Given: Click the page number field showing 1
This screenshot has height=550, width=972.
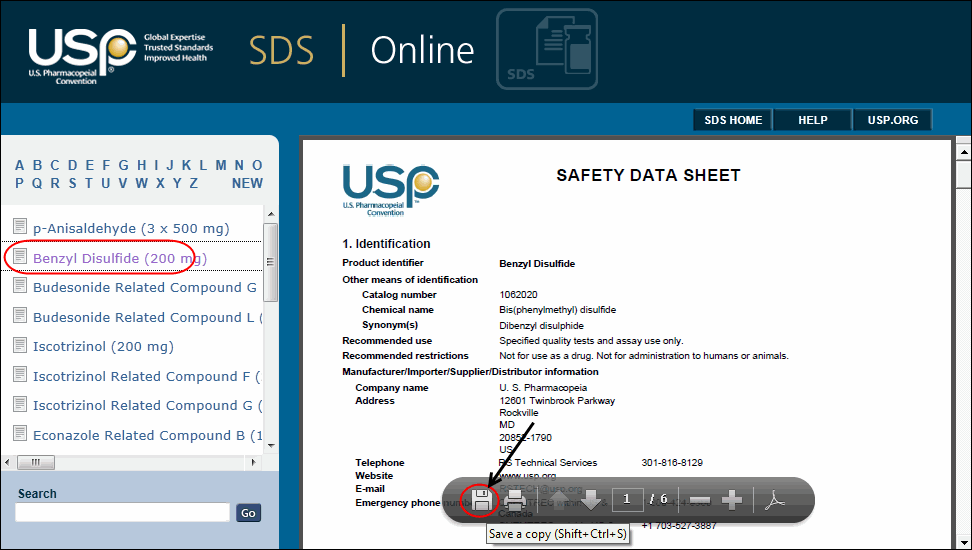Looking at the screenshot, I should pos(627,499).
